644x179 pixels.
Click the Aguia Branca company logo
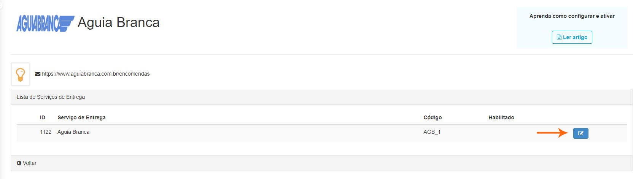click(45, 23)
